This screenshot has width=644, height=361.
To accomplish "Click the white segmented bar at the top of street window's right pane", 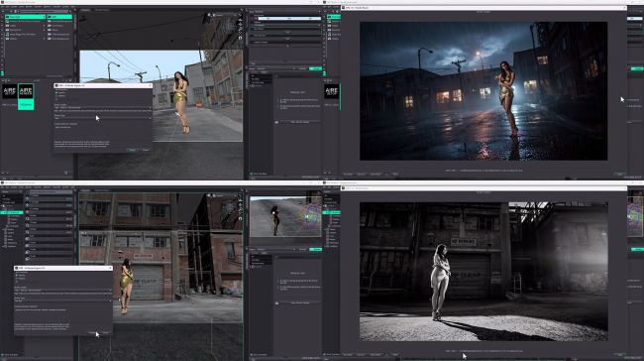I will (x=289, y=19).
